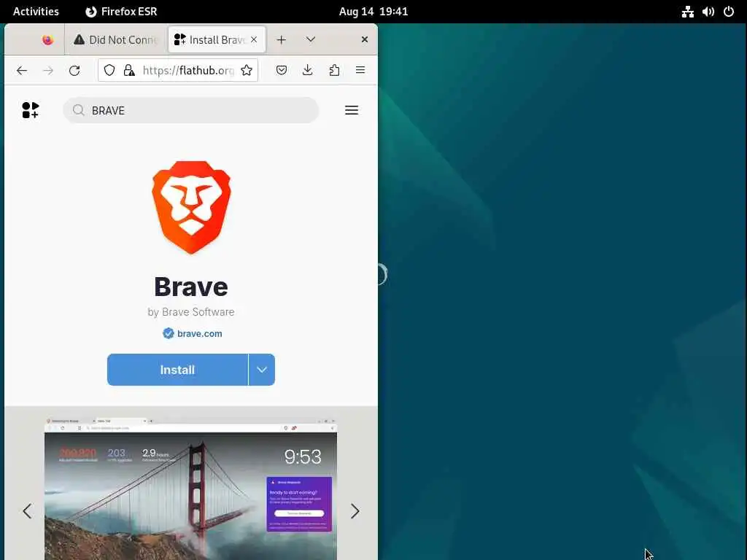Bookmark this page with the star icon
This screenshot has height=560, width=747.
pos(247,71)
